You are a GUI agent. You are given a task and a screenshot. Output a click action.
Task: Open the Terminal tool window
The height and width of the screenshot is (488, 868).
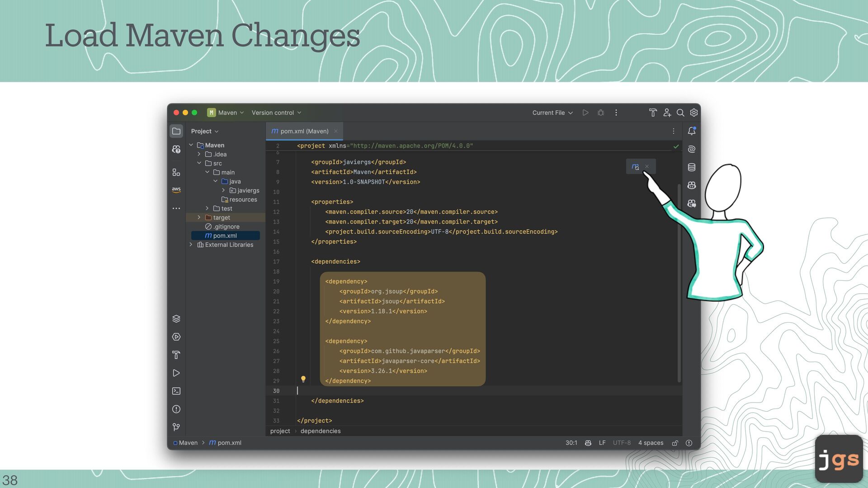click(x=176, y=391)
